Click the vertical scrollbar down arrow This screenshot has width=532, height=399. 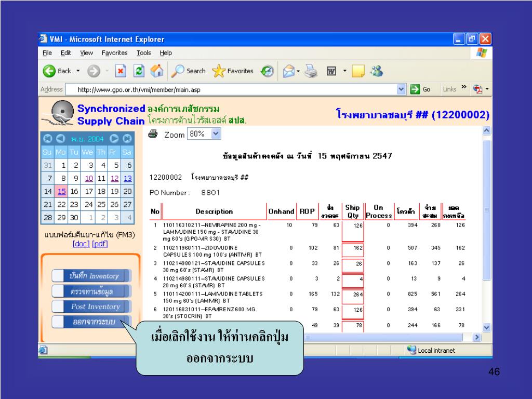(x=486, y=327)
